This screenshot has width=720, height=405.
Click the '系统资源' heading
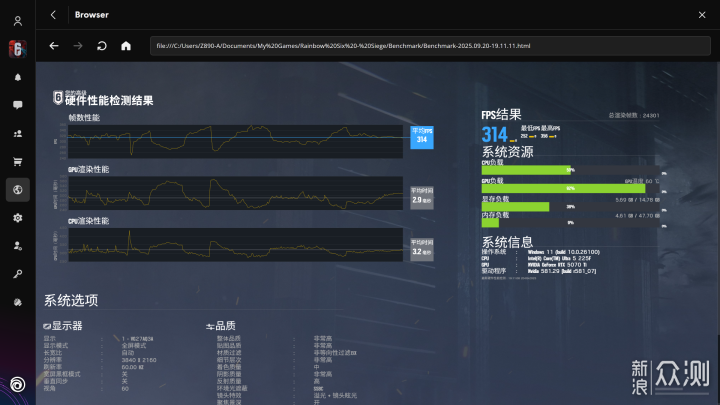click(507, 152)
